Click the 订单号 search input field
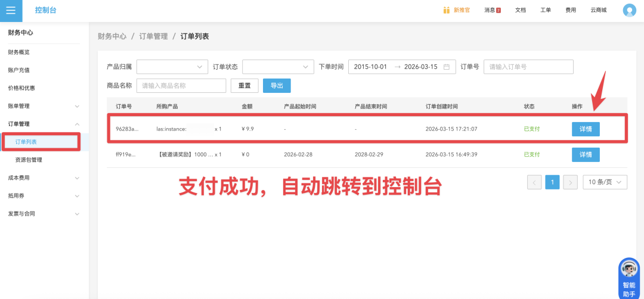644x299 pixels. (x=528, y=67)
